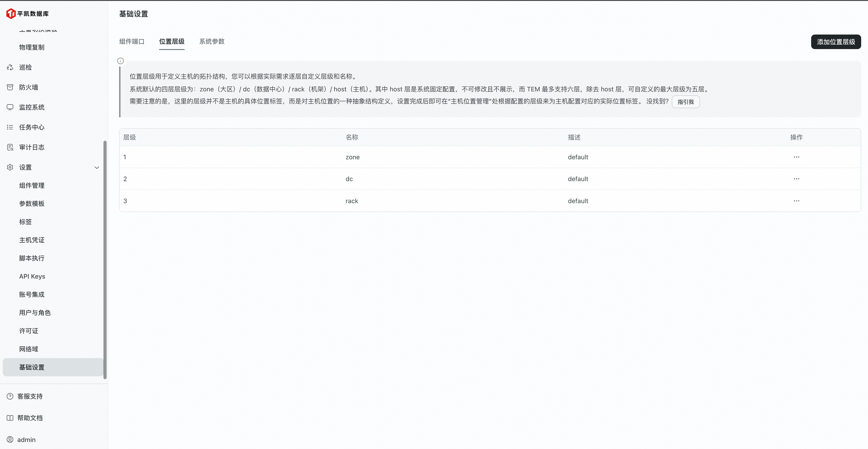Viewport: 868px width, 449px height.
Task: Click the PingCAP logo icon
Action: tap(11, 13)
